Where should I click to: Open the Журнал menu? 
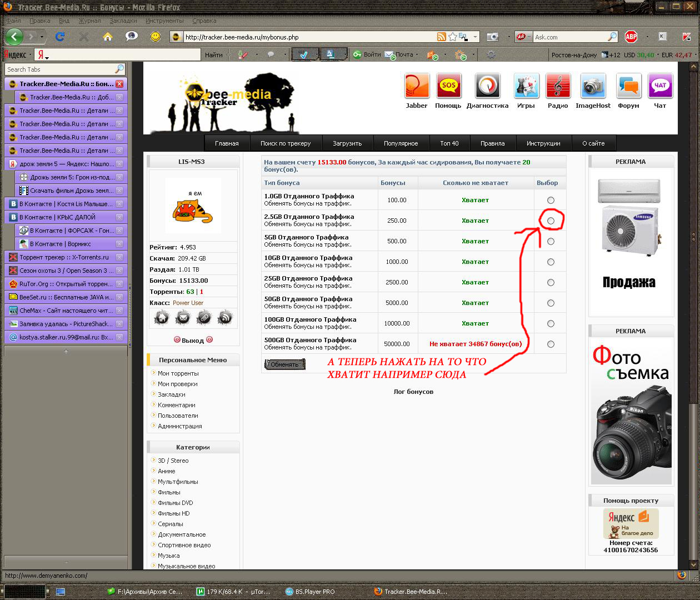click(x=89, y=21)
